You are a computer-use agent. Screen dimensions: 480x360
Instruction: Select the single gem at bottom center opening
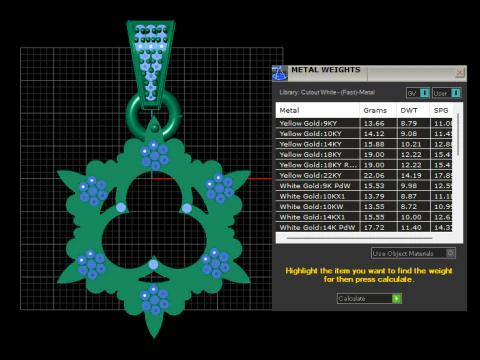tap(153, 265)
